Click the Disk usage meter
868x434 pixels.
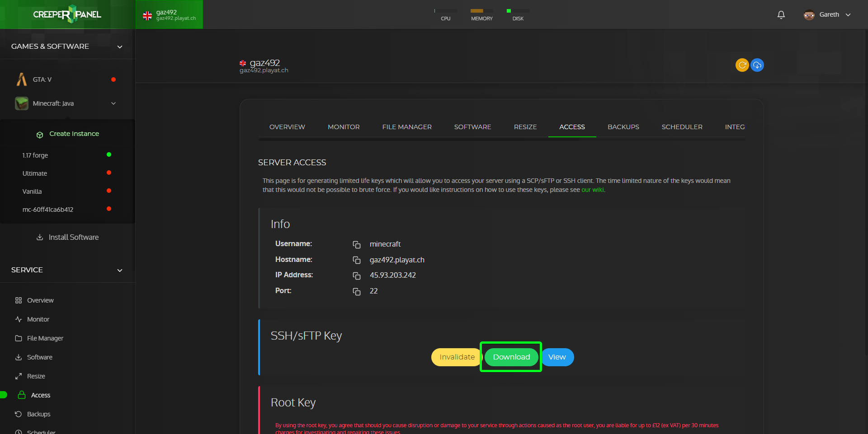518,14
